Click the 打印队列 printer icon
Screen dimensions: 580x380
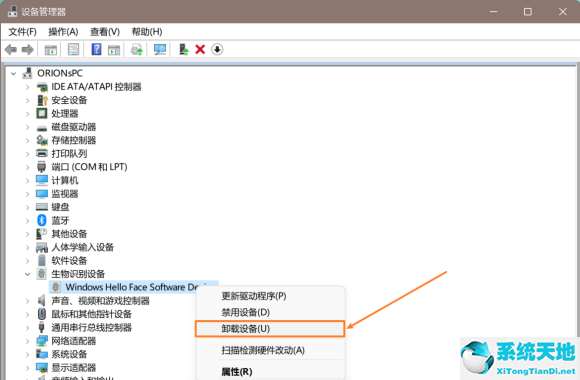tap(42, 153)
